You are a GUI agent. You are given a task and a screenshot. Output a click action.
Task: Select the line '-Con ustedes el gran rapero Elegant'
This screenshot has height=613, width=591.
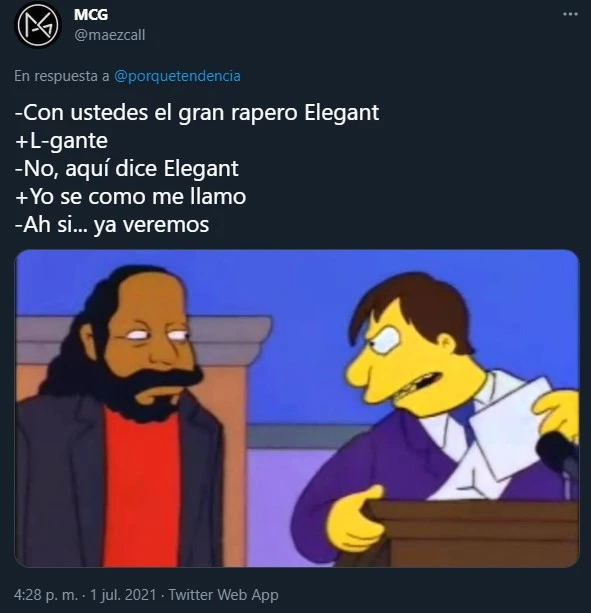(x=197, y=113)
